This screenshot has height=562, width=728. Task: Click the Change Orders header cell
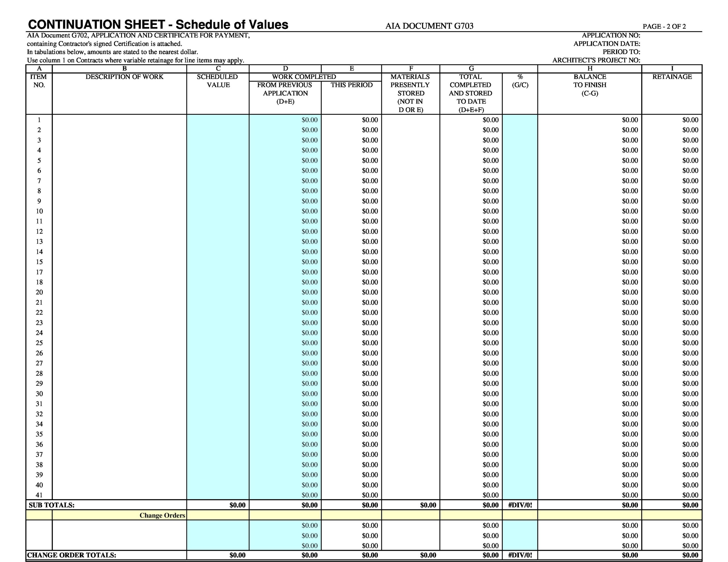tap(162, 515)
